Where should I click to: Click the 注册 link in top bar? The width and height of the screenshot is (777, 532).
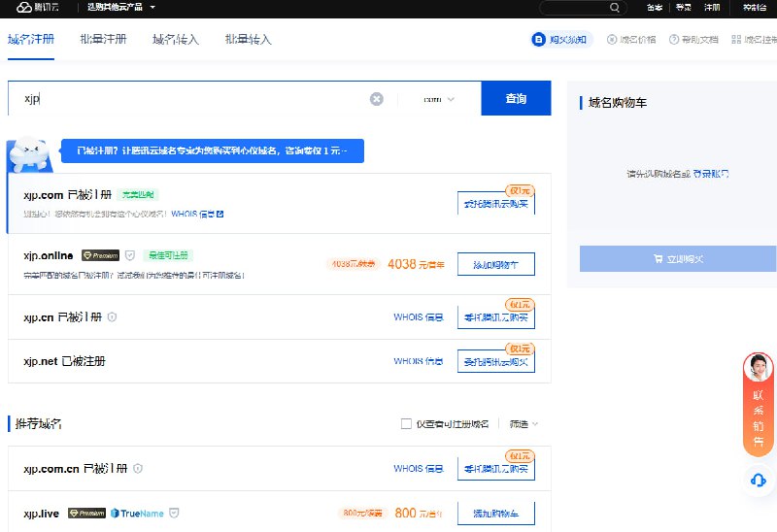coord(712,8)
